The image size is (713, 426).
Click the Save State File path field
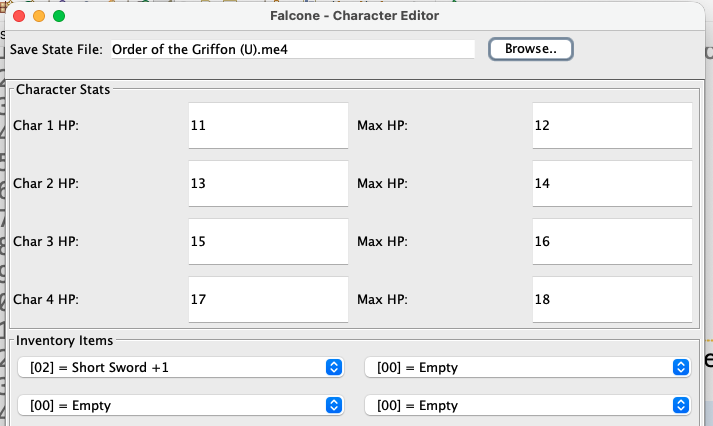290,49
